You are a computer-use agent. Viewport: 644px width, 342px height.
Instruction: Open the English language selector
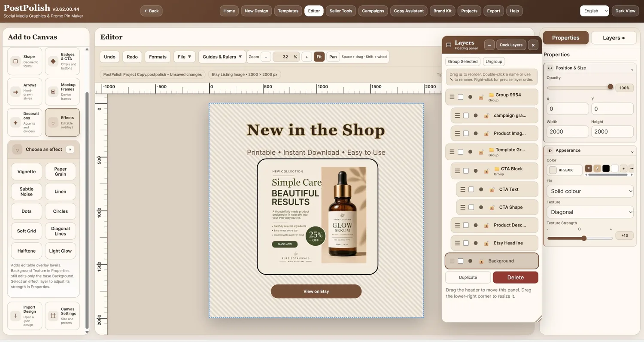pyautogui.click(x=594, y=11)
